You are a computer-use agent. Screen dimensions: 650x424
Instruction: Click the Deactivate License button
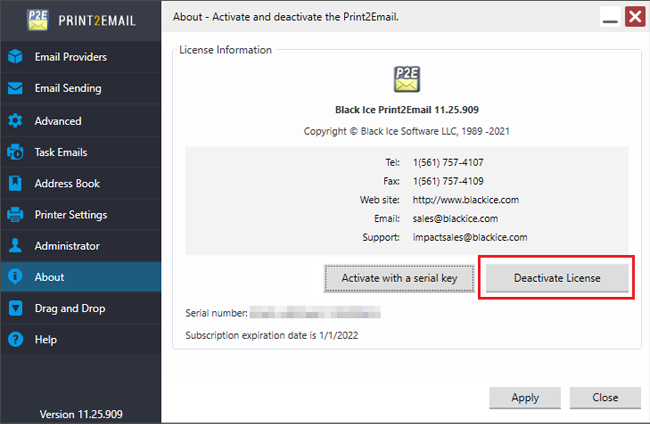coord(557,278)
